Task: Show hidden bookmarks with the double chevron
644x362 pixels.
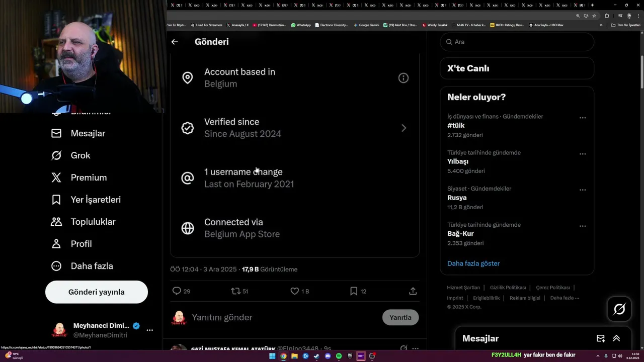Action: tap(601, 25)
